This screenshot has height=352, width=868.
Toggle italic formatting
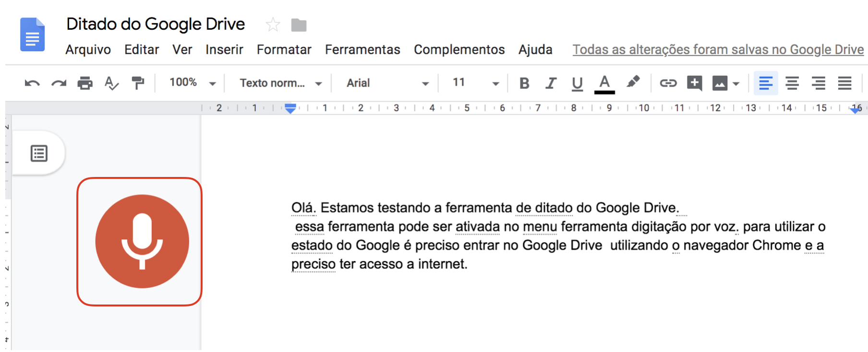click(x=551, y=83)
